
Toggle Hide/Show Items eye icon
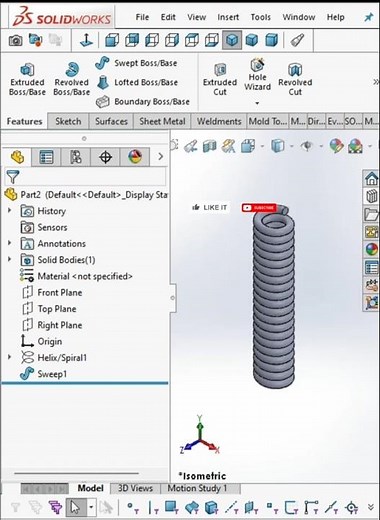click(x=307, y=146)
